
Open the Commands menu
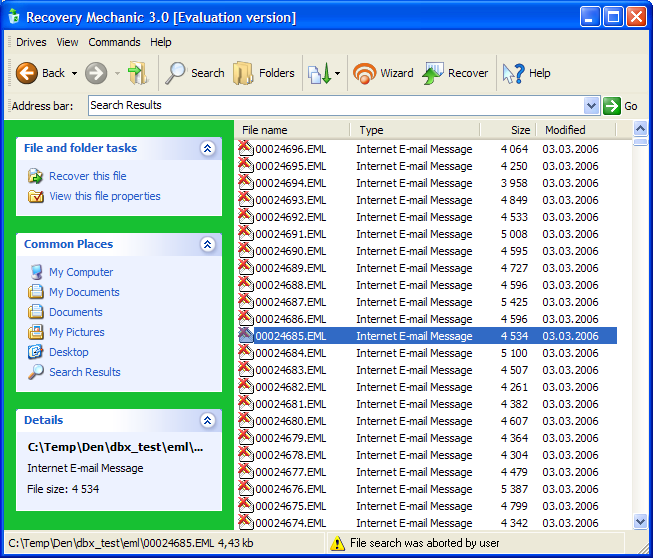(114, 42)
